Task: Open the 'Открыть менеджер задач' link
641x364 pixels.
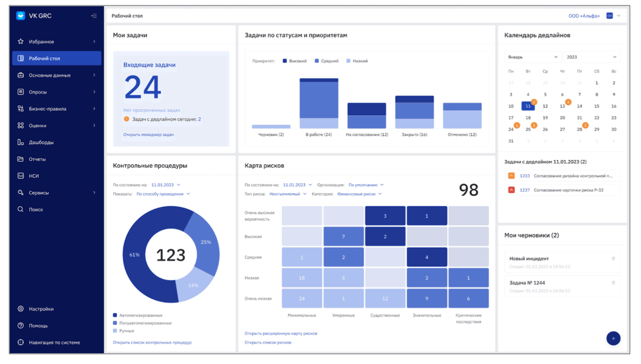Action: coord(148,135)
